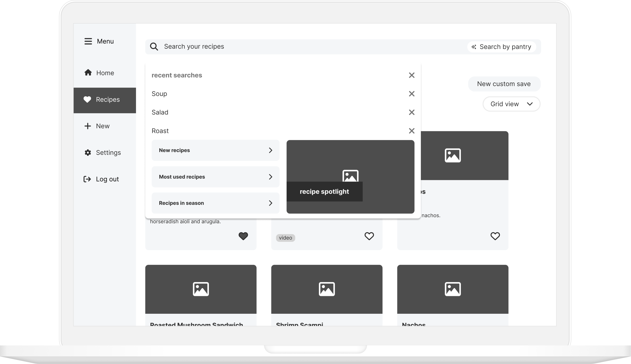
Task: Unfavorite the horseradish aioli recipe heart
Action: tap(243, 236)
